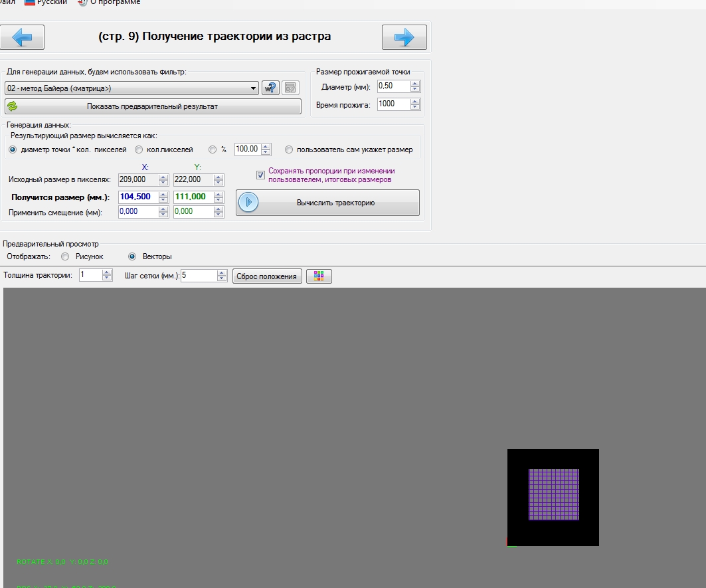Click Шаг сетки (мм) input field
The image size is (706, 588).
click(x=199, y=275)
